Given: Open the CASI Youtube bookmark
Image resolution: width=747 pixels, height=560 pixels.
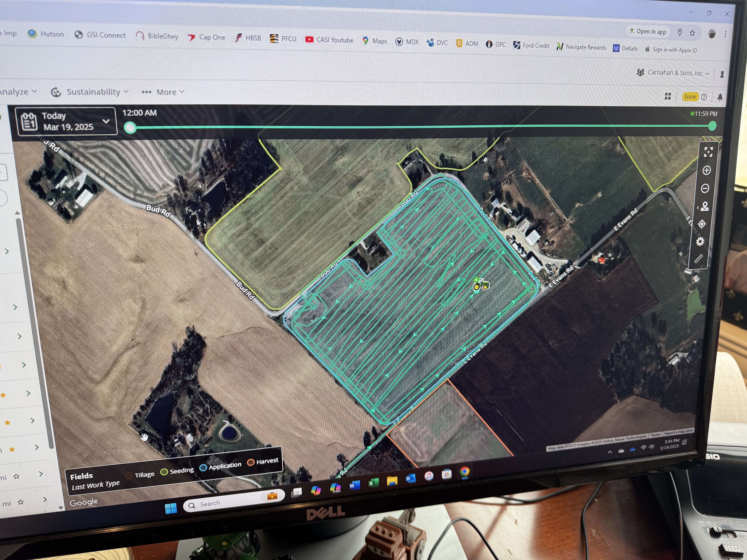Looking at the screenshot, I should [329, 40].
